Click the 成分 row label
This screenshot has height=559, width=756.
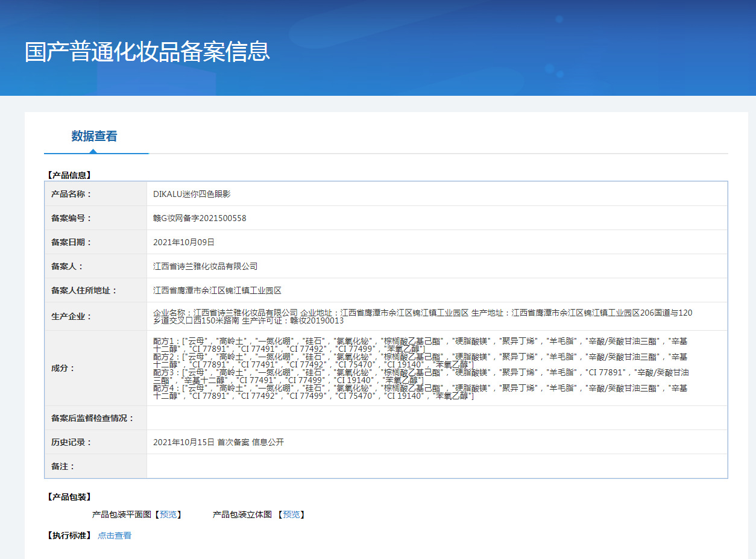click(63, 368)
